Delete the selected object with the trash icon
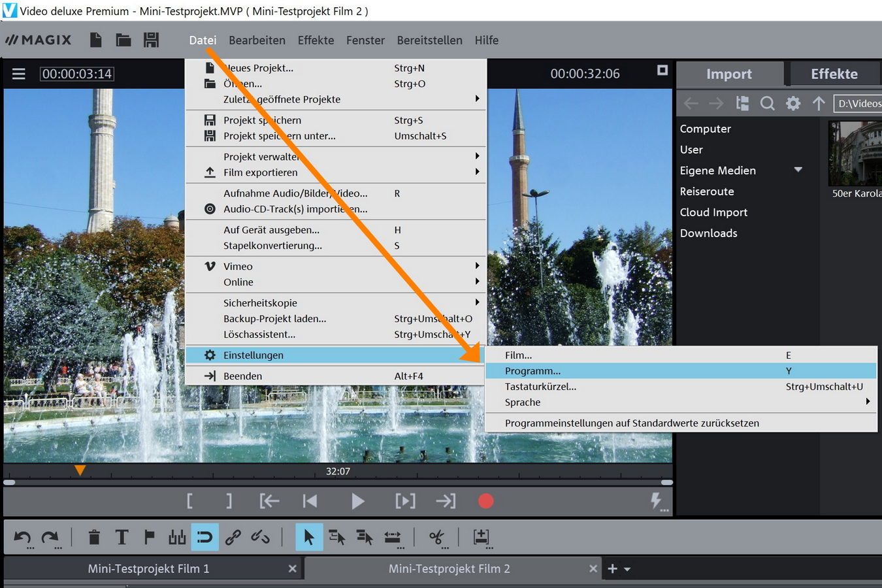 [x=94, y=537]
